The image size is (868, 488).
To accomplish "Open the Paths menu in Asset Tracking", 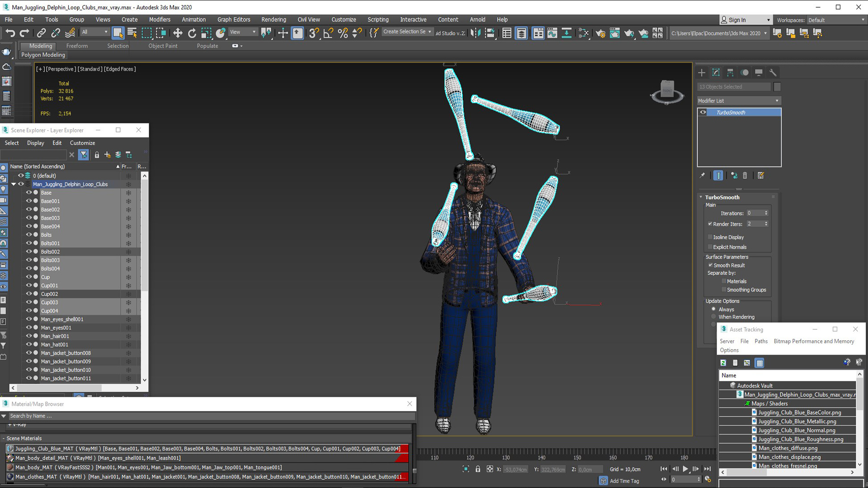I will [x=761, y=341].
